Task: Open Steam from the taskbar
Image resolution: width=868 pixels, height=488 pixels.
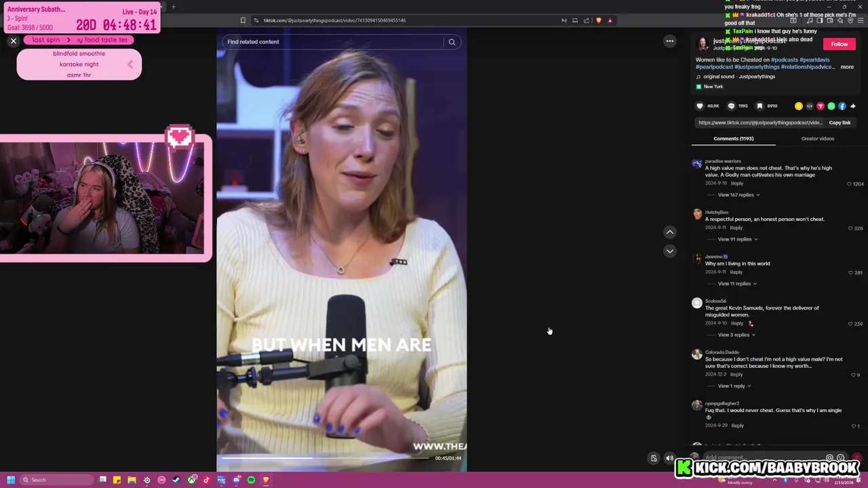Action: [x=176, y=480]
